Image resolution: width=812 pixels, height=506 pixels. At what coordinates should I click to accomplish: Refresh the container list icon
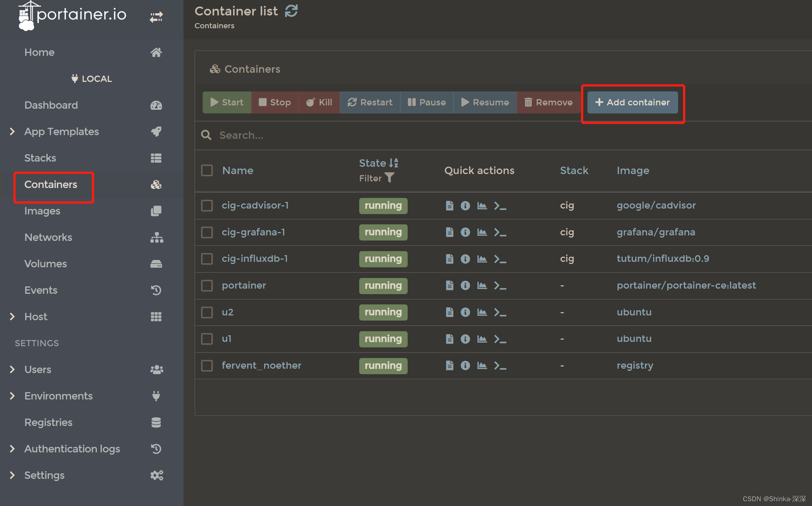[291, 11]
